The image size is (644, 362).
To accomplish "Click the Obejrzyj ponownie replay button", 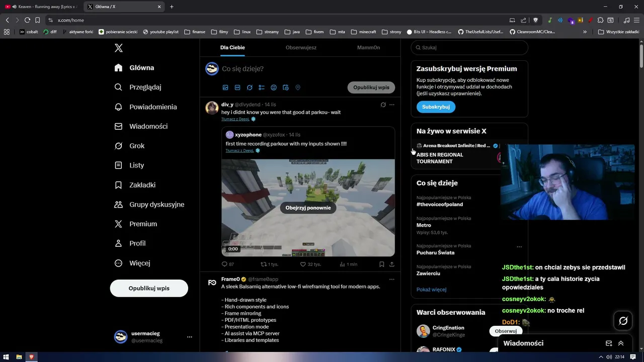I will click(308, 208).
